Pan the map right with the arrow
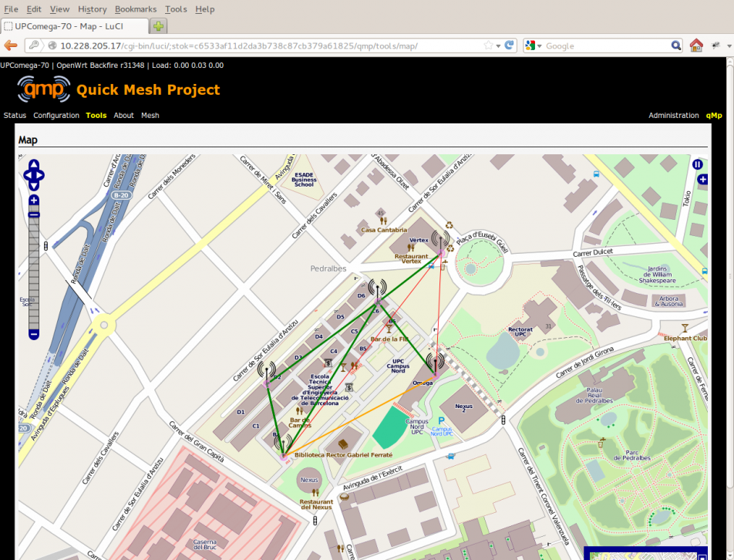 point(40,176)
